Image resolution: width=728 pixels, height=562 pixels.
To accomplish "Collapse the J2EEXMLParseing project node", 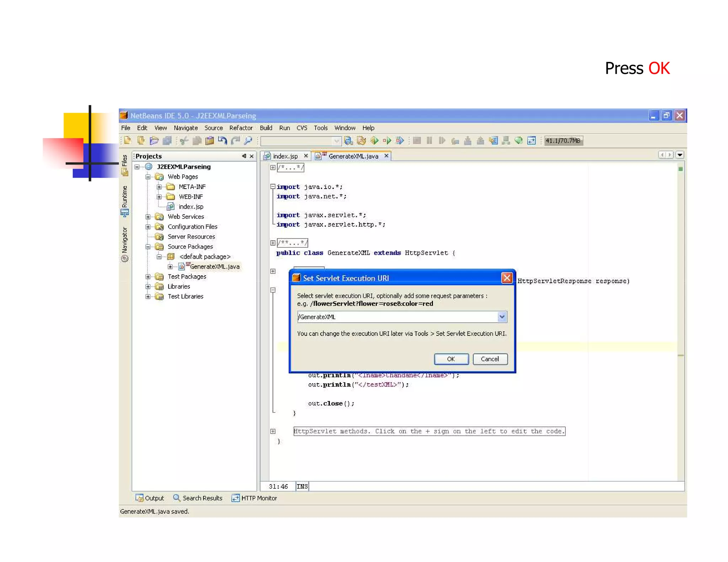I will click(137, 167).
